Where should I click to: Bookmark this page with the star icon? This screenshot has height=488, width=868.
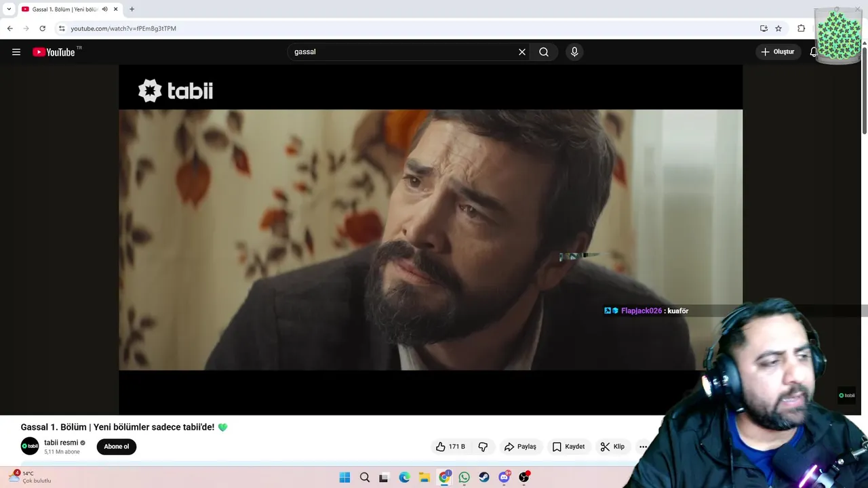(x=778, y=28)
